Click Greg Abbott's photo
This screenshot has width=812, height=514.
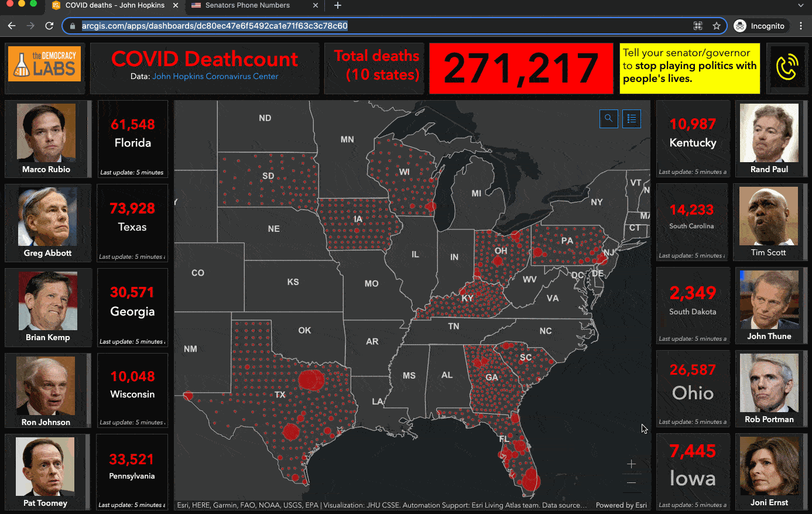coord(47,217)
